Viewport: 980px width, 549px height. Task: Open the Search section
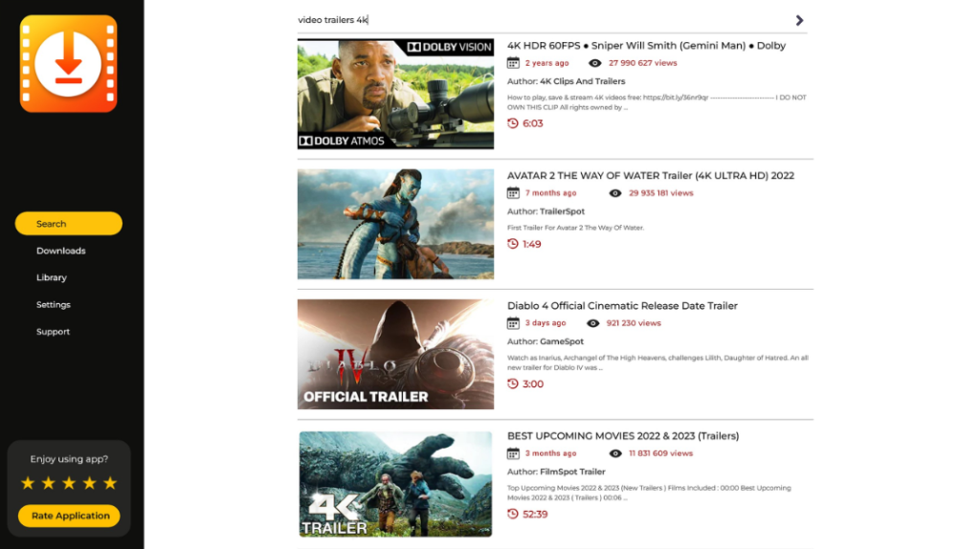(x=69, y=224)
